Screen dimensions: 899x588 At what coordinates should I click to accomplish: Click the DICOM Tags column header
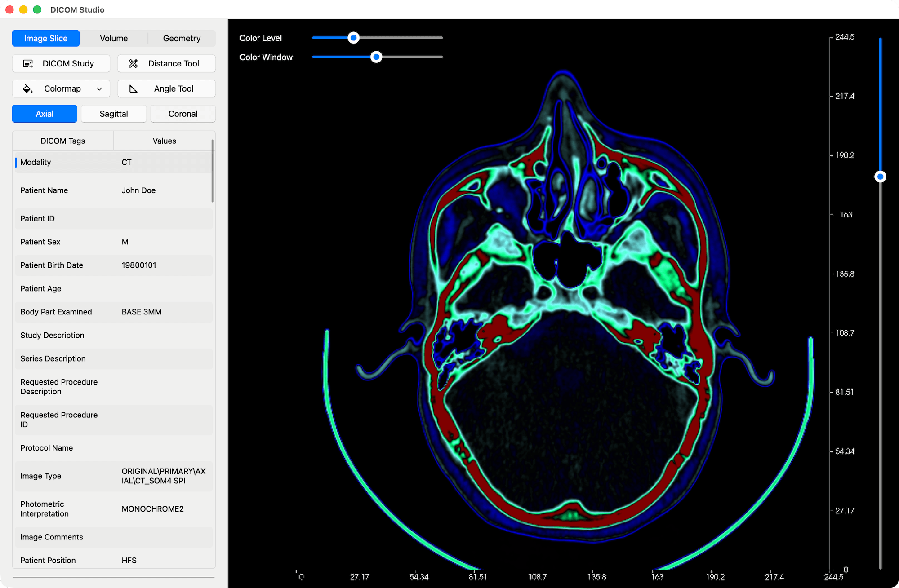62,141
